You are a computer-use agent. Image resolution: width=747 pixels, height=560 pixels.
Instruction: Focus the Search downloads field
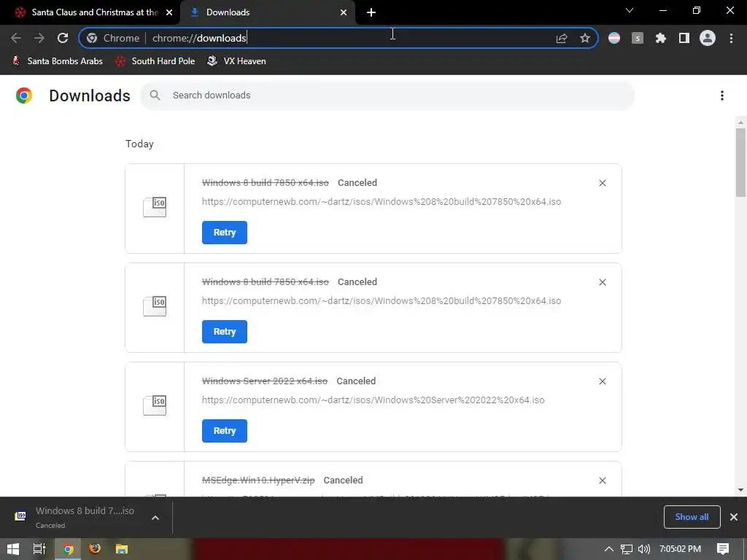click(387, 96)
